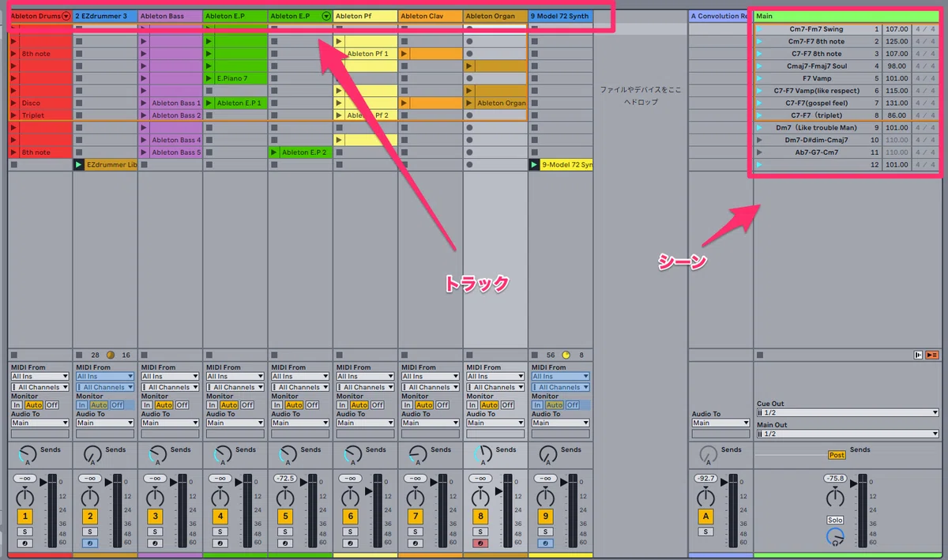Select the Main track header
The image size is (948, 560).
pos(847,16)
